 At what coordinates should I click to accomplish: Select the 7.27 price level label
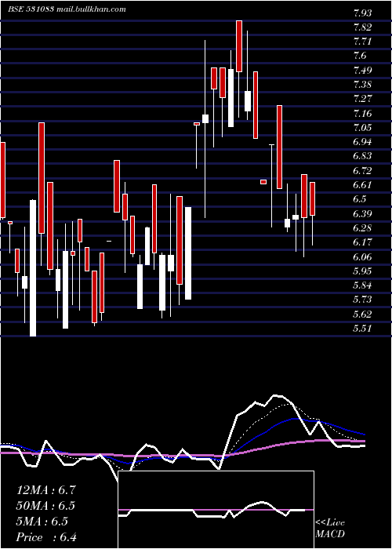[362, 99]
